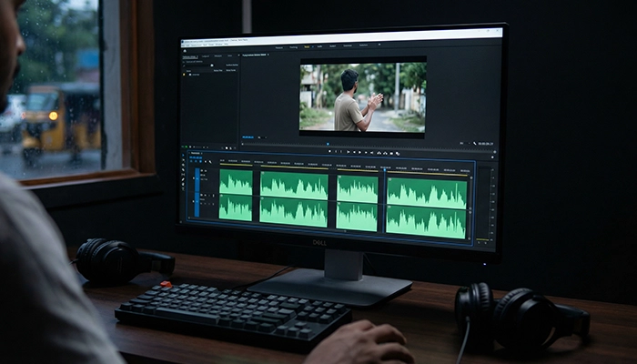Select the last green audio clip in the timeline
Viewport: 637px width, 364px height.
pos(427,207)
